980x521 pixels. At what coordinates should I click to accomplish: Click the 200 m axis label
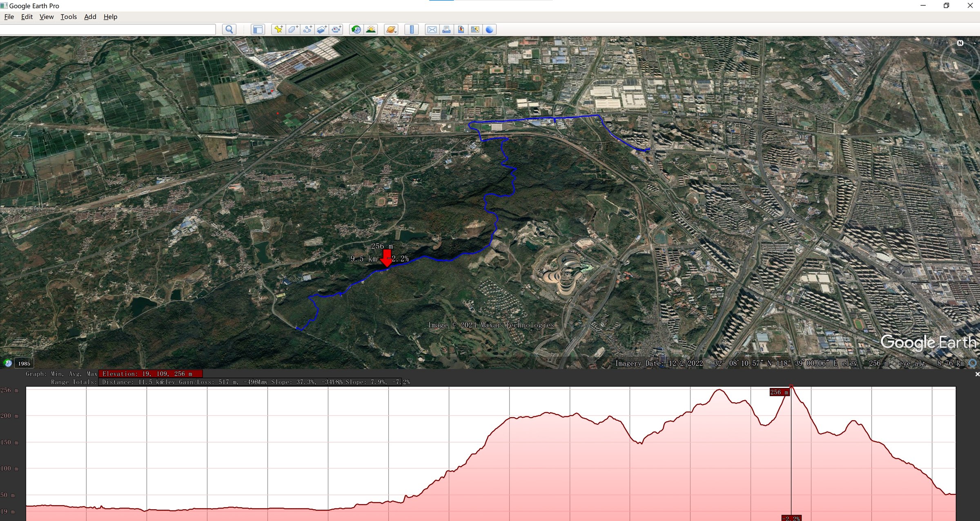(x=9, y=416)
